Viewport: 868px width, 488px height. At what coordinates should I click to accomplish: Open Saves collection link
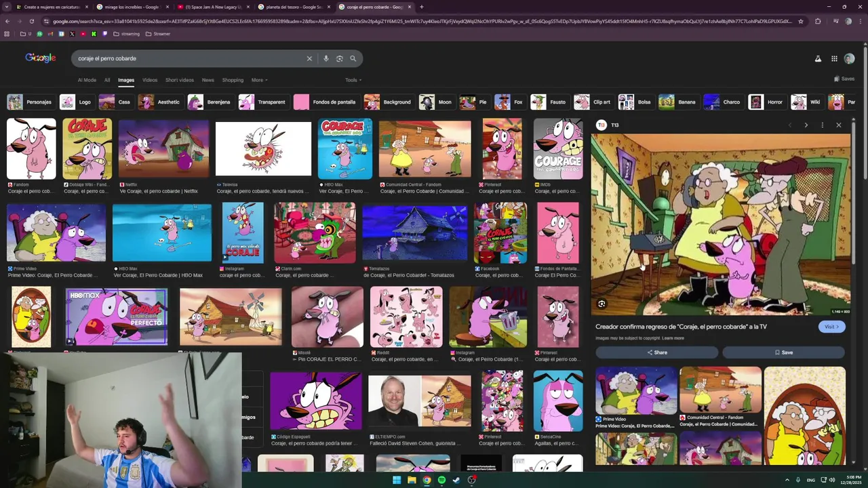(844, 79)
